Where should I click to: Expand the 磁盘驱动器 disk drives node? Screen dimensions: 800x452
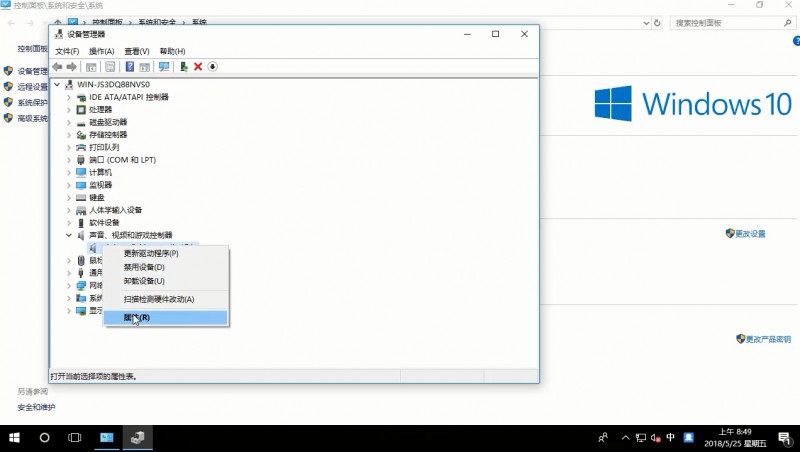coord(69,122)
